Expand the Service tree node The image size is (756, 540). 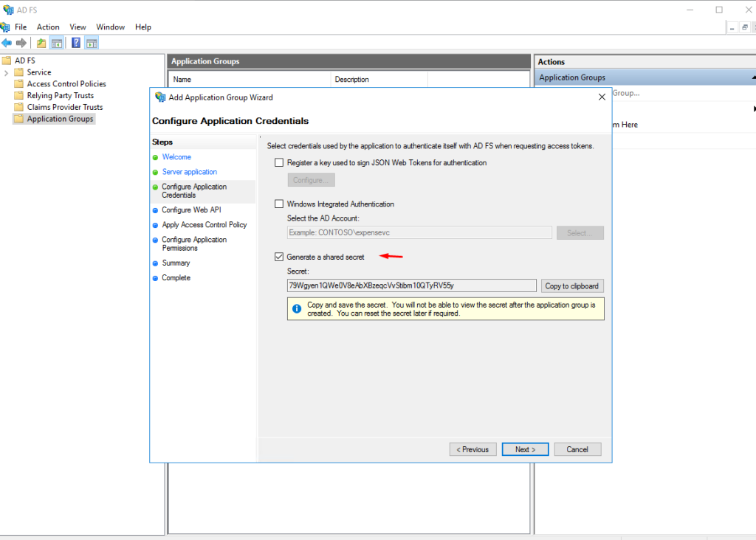7,72
